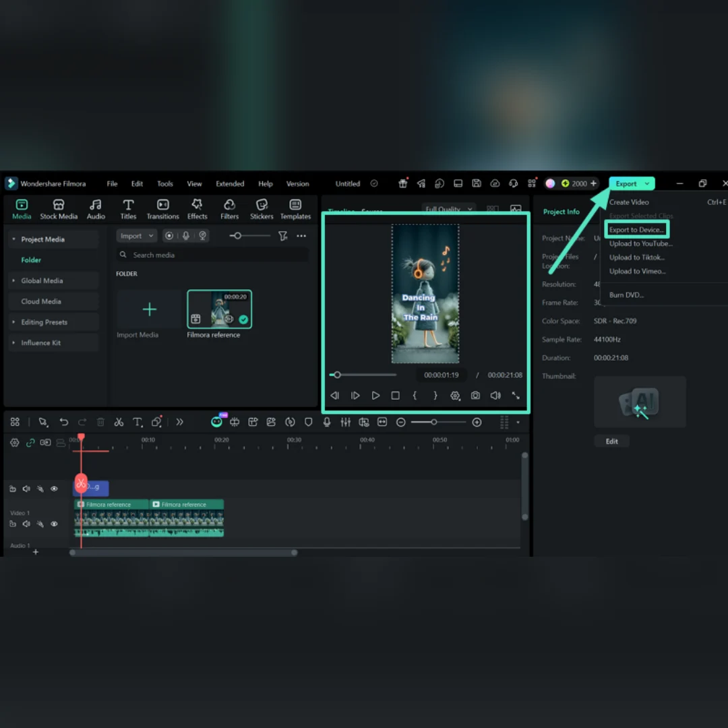Switch to the Audio tab

click(x=96, y=209)
